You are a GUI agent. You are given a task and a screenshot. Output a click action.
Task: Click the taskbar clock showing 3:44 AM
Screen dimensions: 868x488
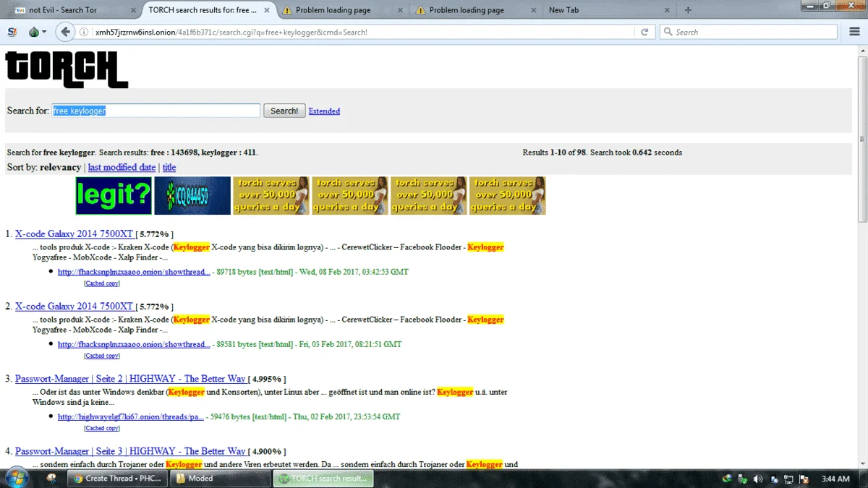pyautogui.click(x=835, y=479)
